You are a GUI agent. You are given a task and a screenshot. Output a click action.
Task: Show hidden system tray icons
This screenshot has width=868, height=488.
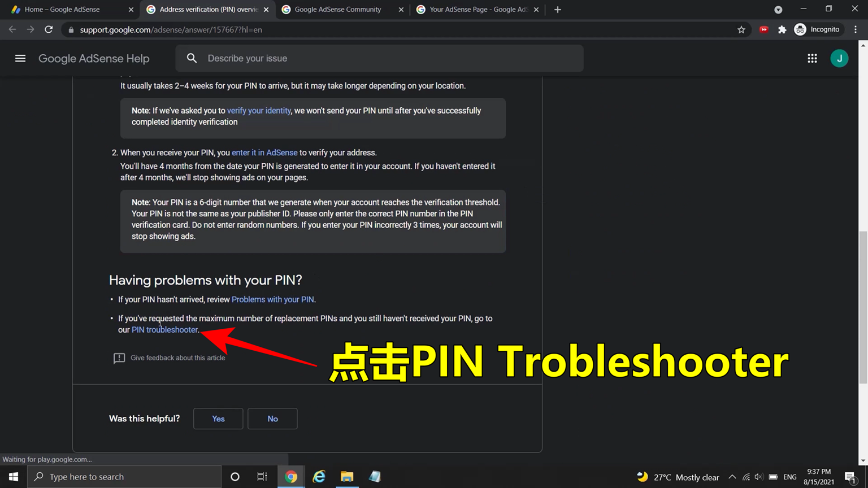(x=732, y=477)
